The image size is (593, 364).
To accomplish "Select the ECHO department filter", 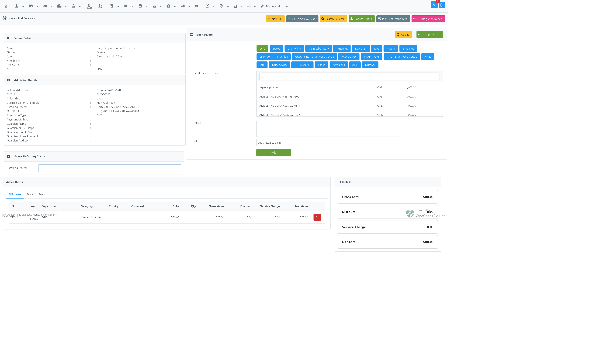I will [276, 49].
